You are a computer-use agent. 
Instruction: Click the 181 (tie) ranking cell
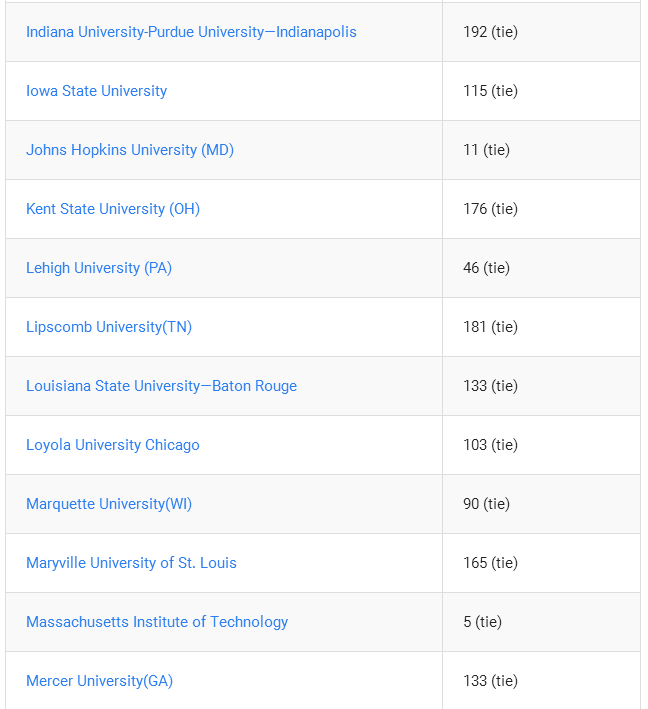(541, 327)
